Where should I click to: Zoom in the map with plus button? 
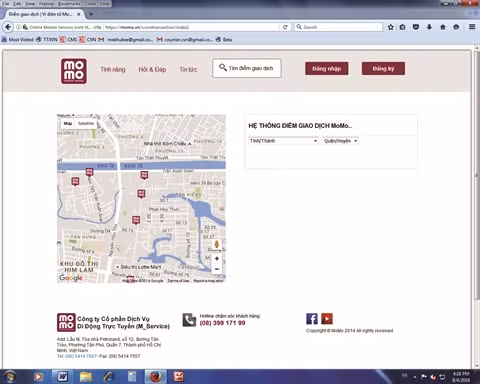click(x=217, y=259)
